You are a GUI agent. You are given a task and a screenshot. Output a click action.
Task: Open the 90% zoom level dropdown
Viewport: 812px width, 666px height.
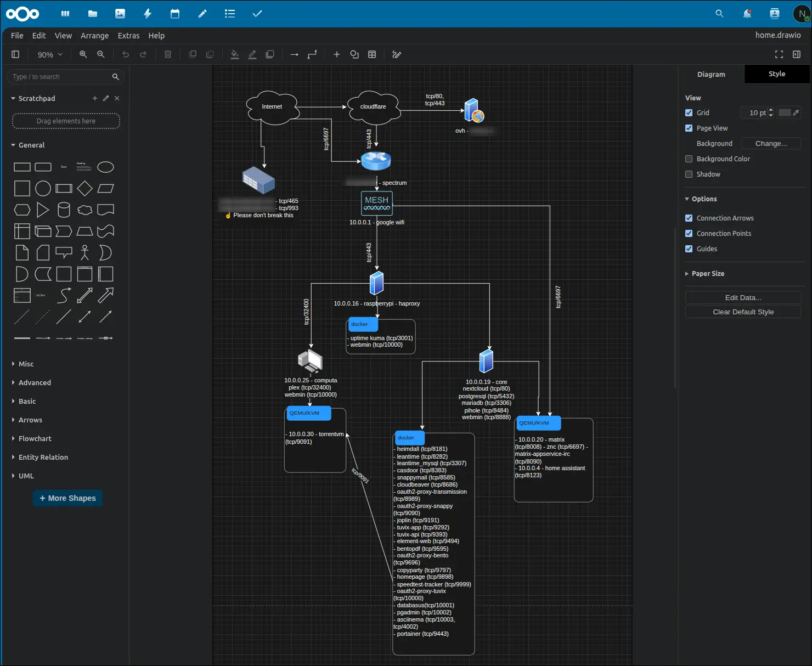(x=49, y=54)
